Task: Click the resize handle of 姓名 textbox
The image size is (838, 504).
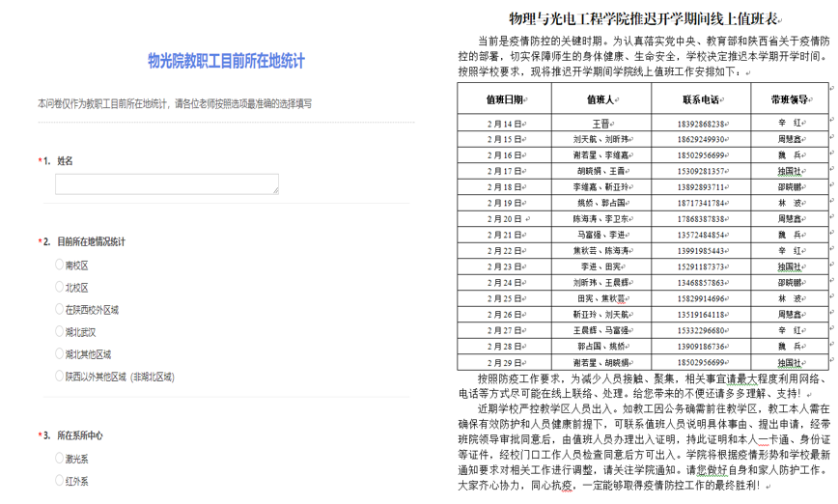Action: (x=275, y=191)
